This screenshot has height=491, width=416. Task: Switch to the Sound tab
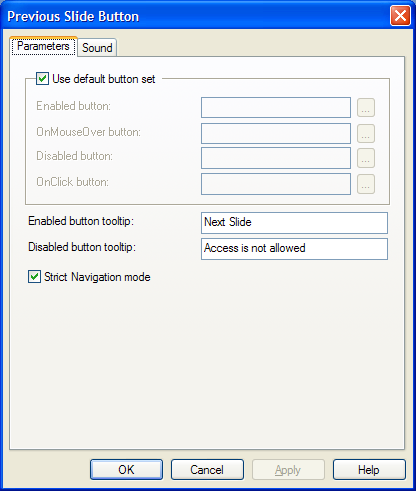pos(97,47)
